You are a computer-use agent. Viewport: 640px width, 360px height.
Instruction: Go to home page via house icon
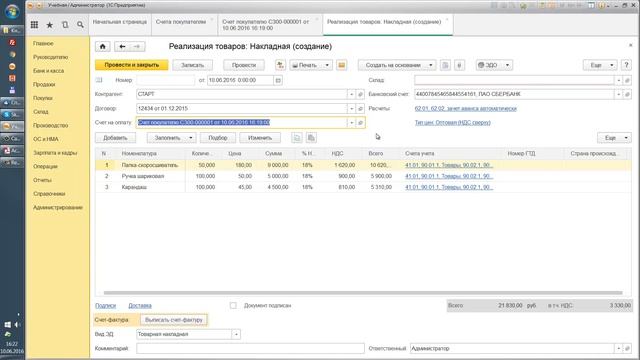pos(102,47)
